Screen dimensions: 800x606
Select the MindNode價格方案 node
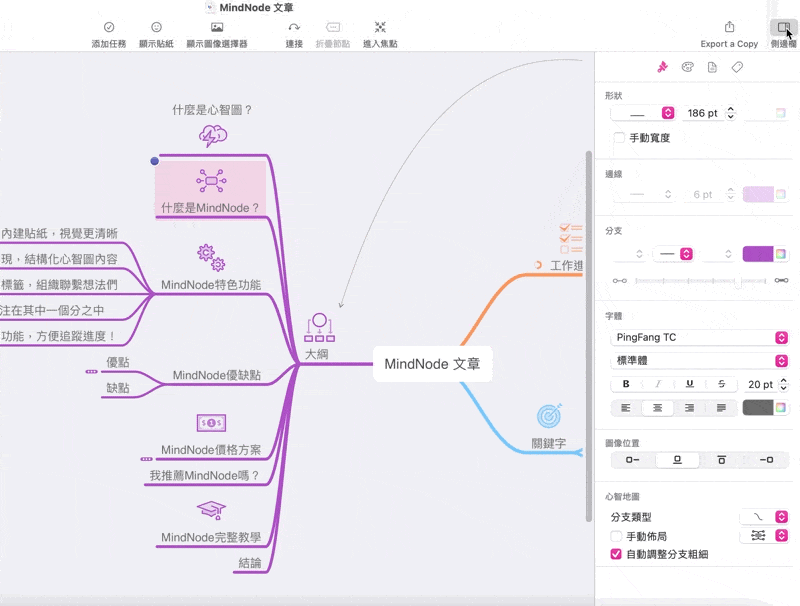[211, 449]
